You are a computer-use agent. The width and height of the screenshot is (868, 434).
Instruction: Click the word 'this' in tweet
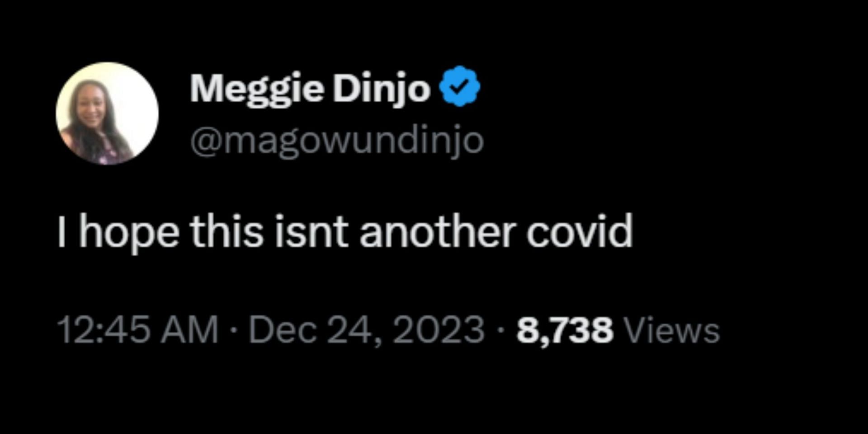226,231
